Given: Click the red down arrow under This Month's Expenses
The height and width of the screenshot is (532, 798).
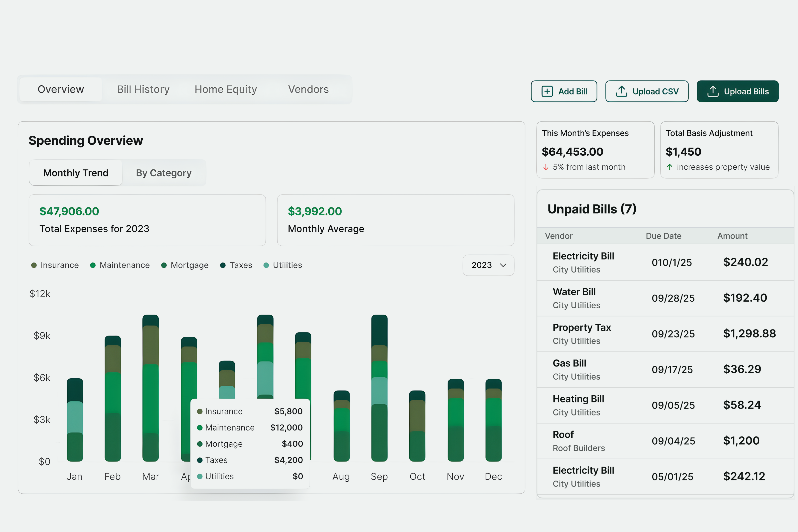Looking at the screenshot, I should [x=546, y=167].
